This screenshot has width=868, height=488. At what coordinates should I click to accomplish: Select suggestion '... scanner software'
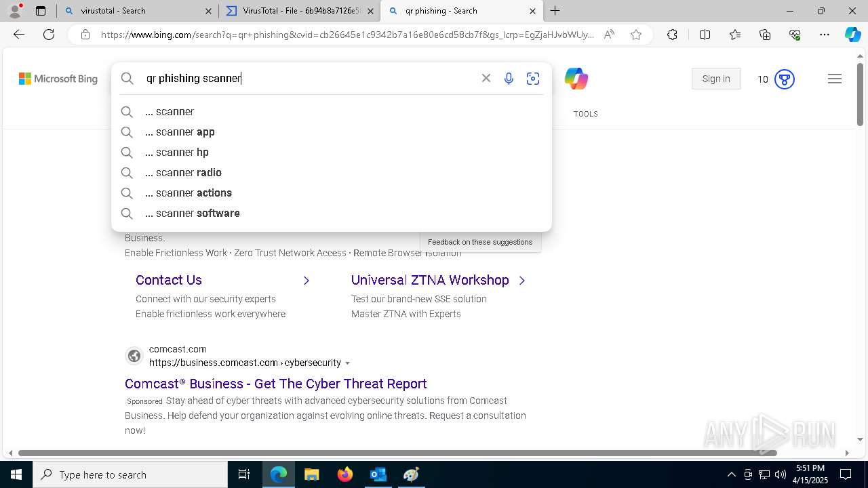[x=332, y=213]
